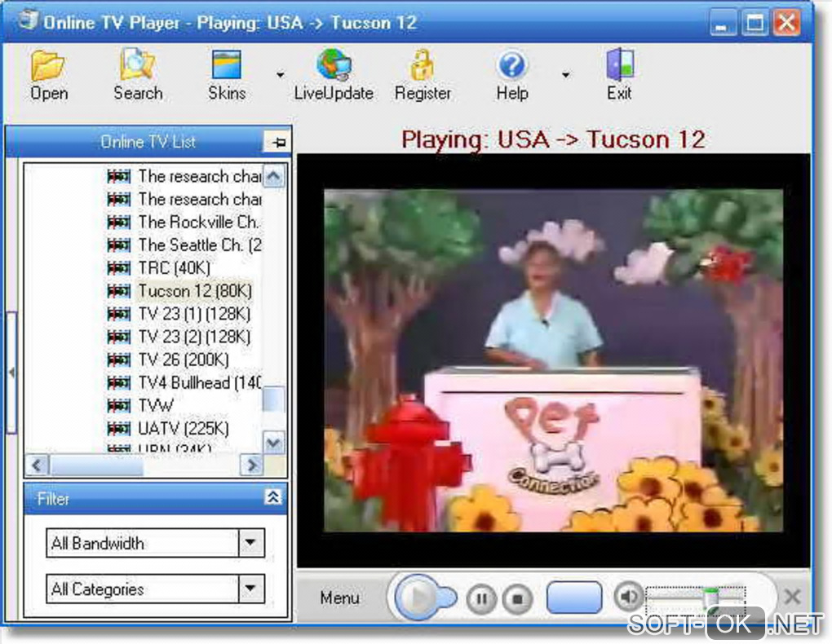Select TV4 Bullhead channel

(x=200, y=382)
